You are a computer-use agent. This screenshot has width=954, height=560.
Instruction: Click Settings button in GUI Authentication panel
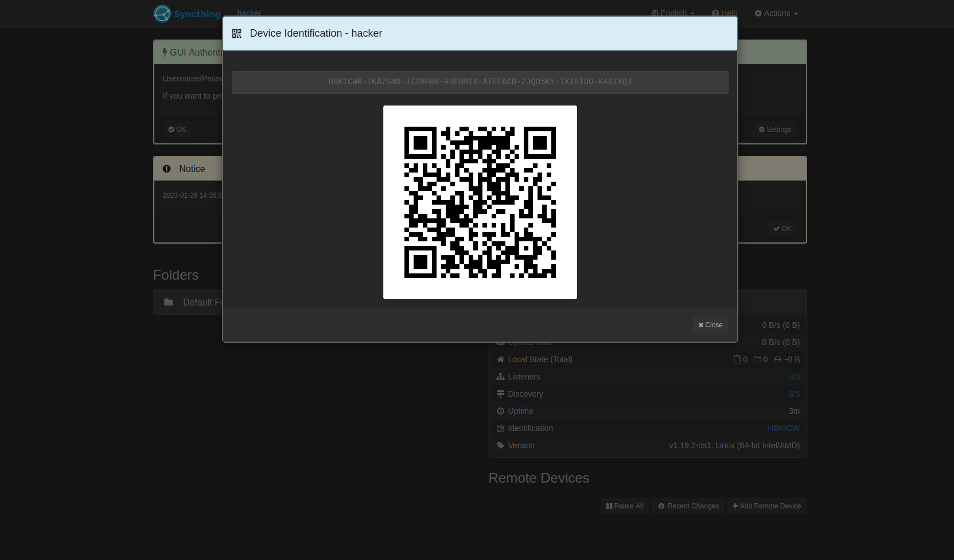[x=775, y=130]
